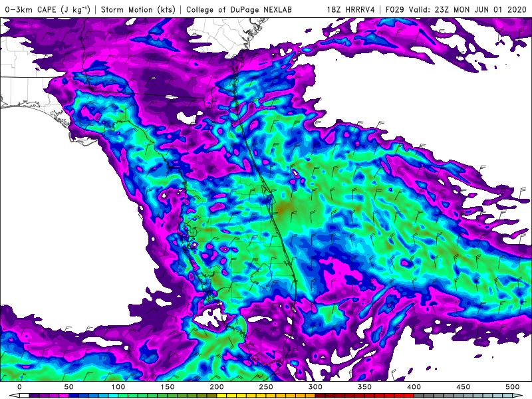Screen dimensions: 532x399
Task: Click the red colorbar swatch below 400
Action: coord(408,396)
